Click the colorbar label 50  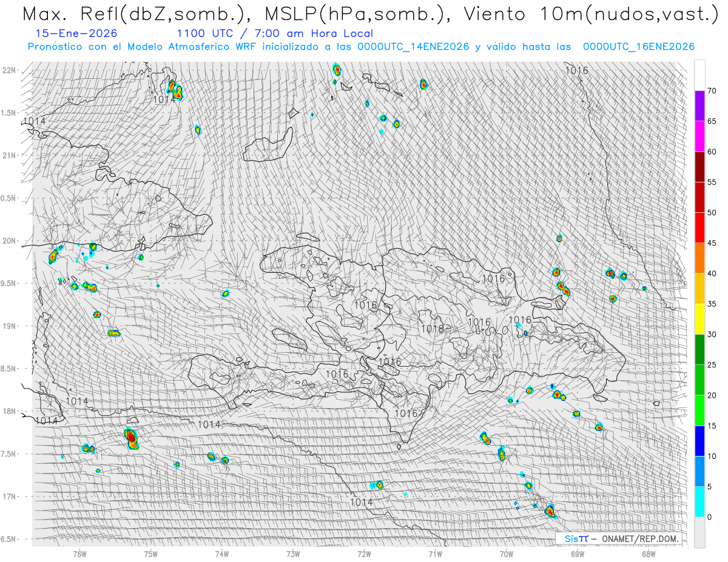coord(712,213)
